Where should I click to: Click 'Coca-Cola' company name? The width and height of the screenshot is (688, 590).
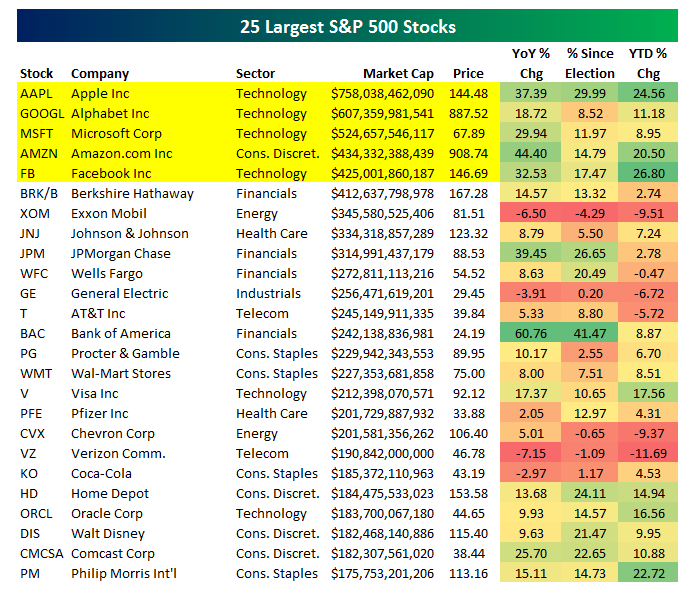101,474
